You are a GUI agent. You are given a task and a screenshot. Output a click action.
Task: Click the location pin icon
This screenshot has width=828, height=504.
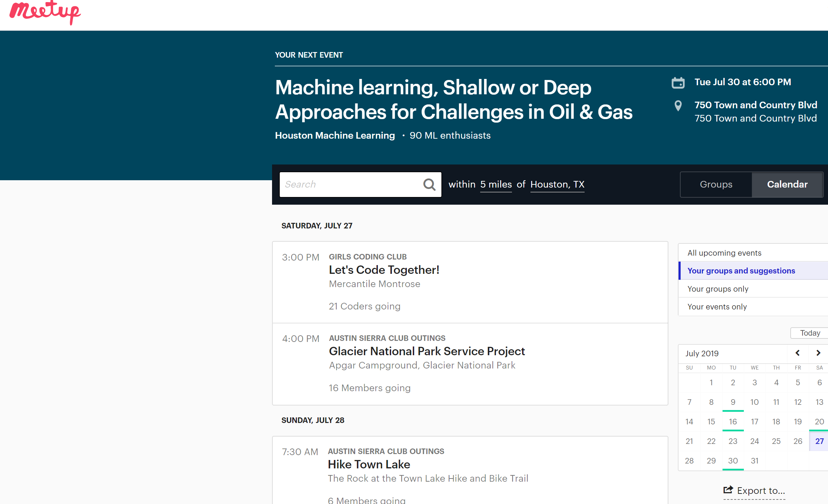click(678, 105)
